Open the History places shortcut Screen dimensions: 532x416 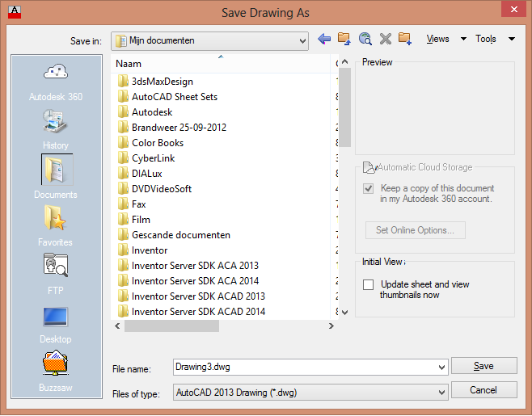point(56,130)
